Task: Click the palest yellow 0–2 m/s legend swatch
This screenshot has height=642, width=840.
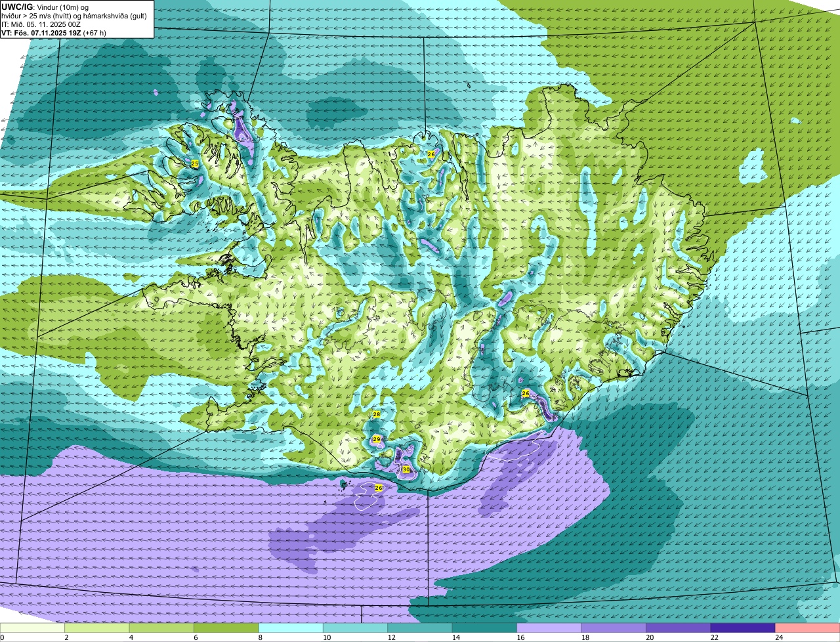Action: click(x=32, y=628)
